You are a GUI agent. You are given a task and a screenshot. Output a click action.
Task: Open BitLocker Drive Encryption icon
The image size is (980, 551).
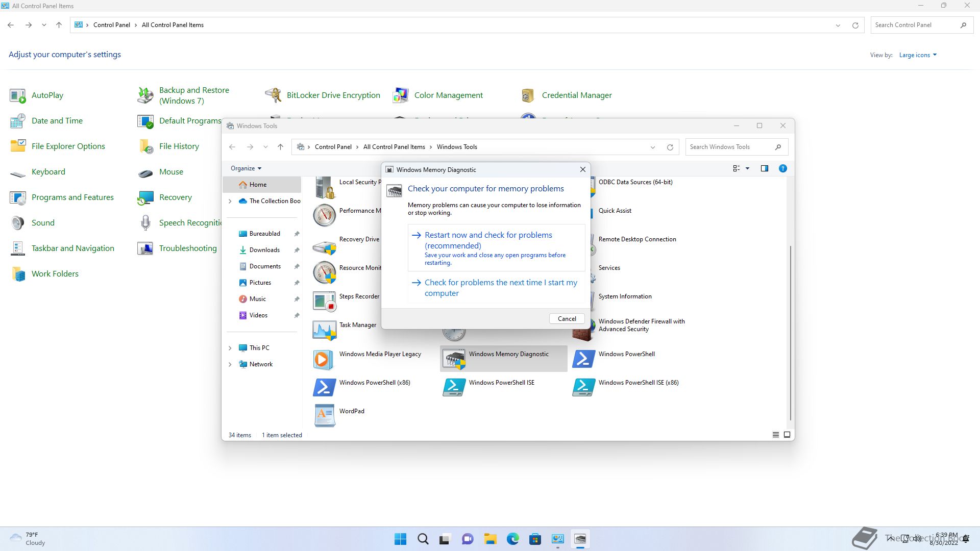[x=273, y=95]
